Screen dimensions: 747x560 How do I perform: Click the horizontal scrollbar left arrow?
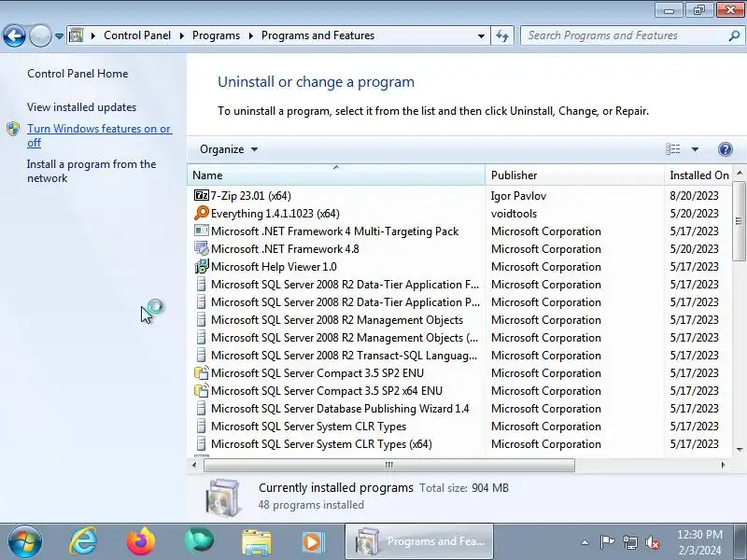coord(194,465)
